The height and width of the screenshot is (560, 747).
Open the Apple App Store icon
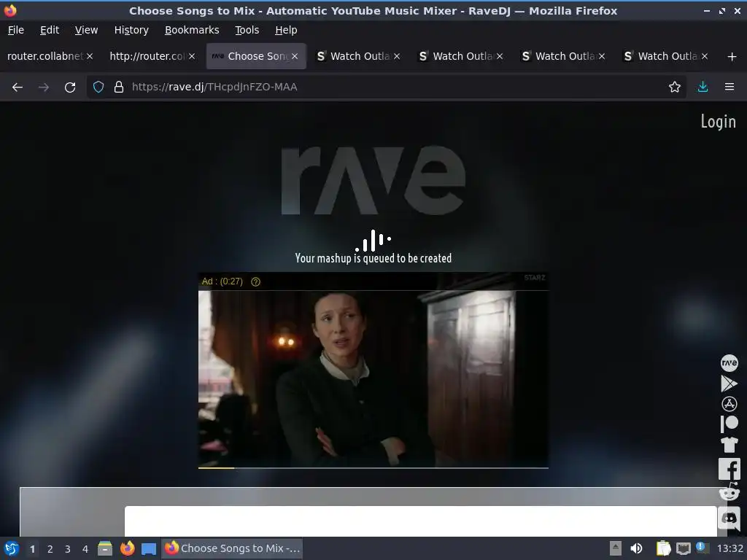coord(729,404)
